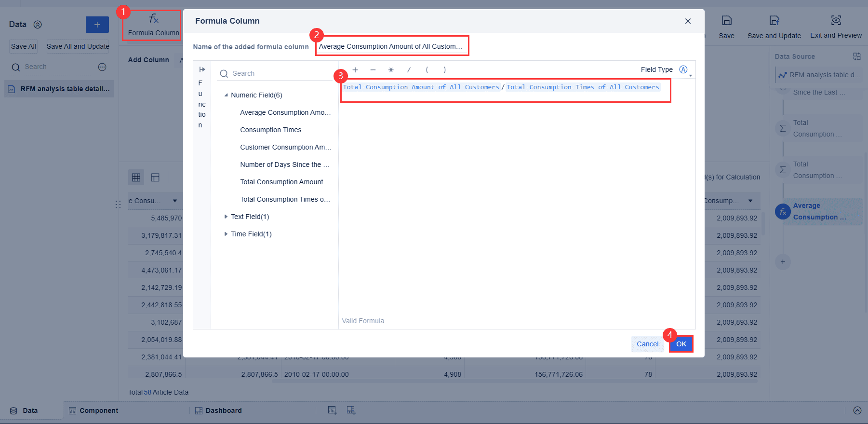Screen dimensions: 868x424
Task: Click Cancel in the formula dialog
Action: coord(647,344)
